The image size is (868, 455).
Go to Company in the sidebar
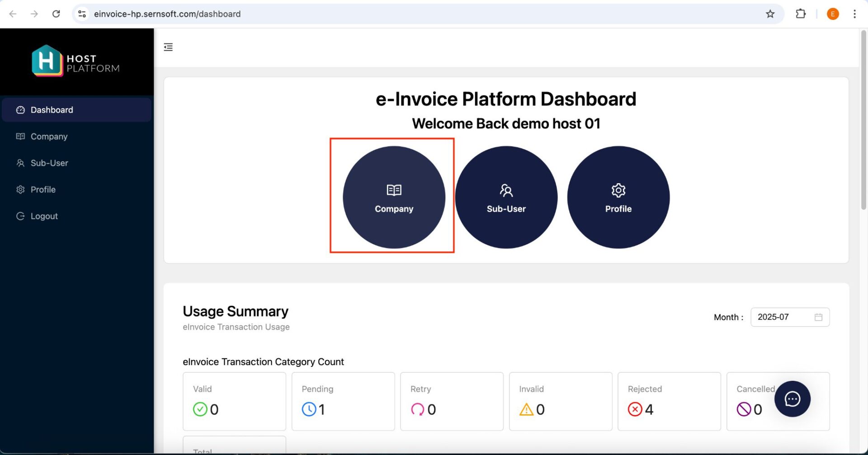pyautogui.click(x=77, y=137)
